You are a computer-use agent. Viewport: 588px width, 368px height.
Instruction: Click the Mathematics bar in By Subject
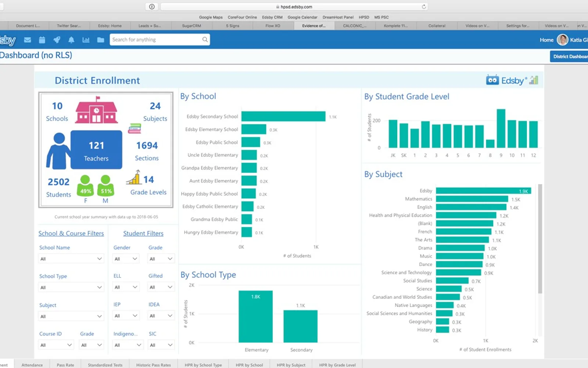[472, 199]
